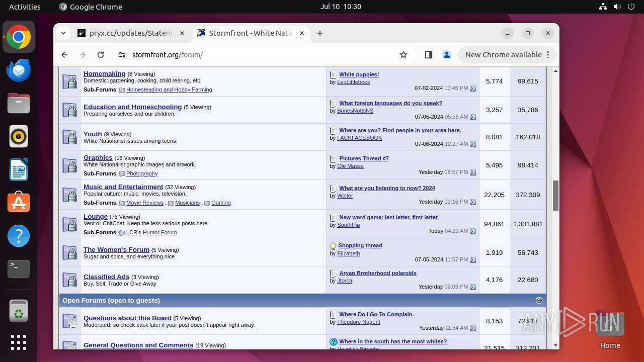Open the Shopping thread link
The width and height of the screenshot is (644, 362).
coord(360,245)
